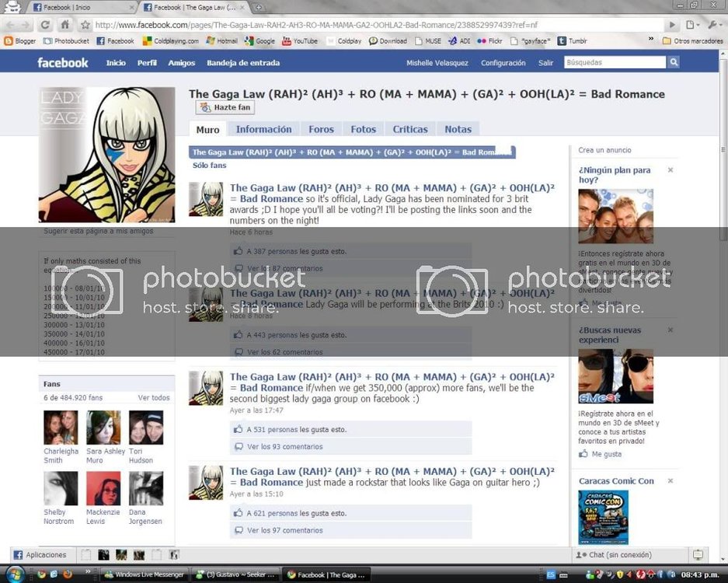
Task: Switch to the Notas tab
Action: pyautogui.click(x=458, y=129)
